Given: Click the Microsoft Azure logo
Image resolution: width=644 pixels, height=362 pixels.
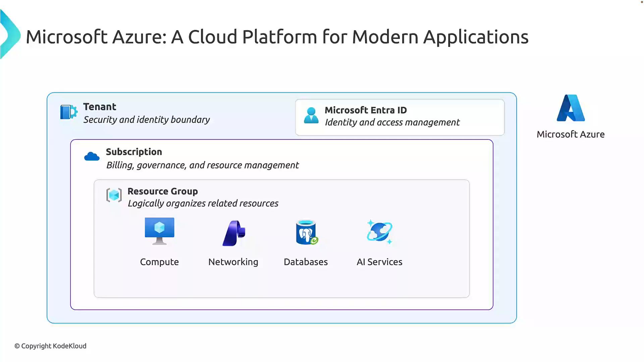Looking at the screenshot, I should coord(571,108).
